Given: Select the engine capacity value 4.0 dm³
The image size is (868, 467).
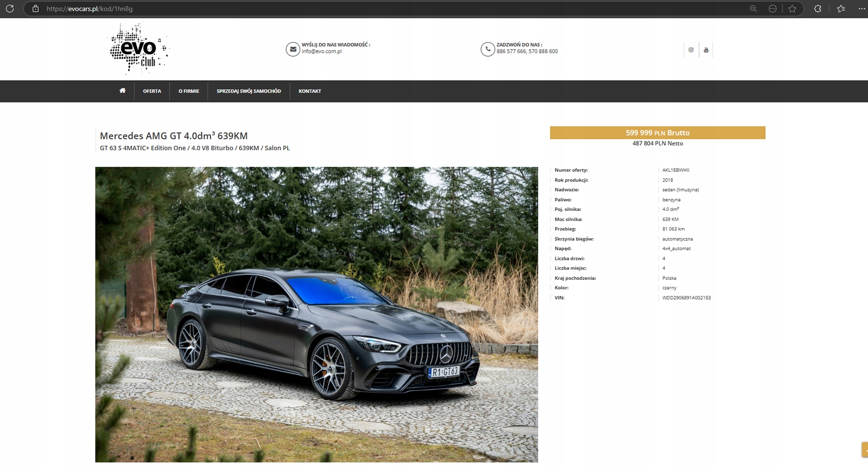Looking at the screenshot, I should (x=670, y=209).
